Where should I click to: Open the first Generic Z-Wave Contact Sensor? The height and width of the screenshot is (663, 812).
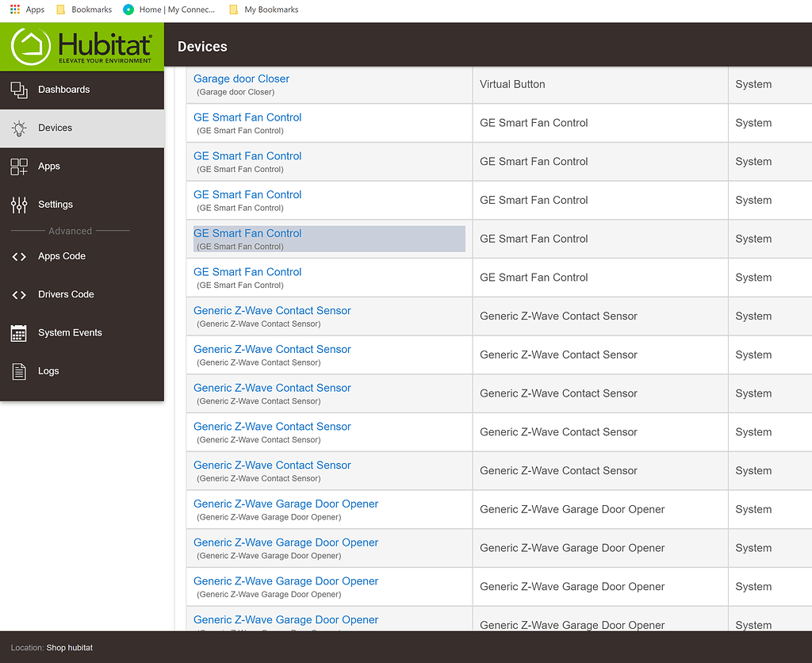[x=272, y=310]
